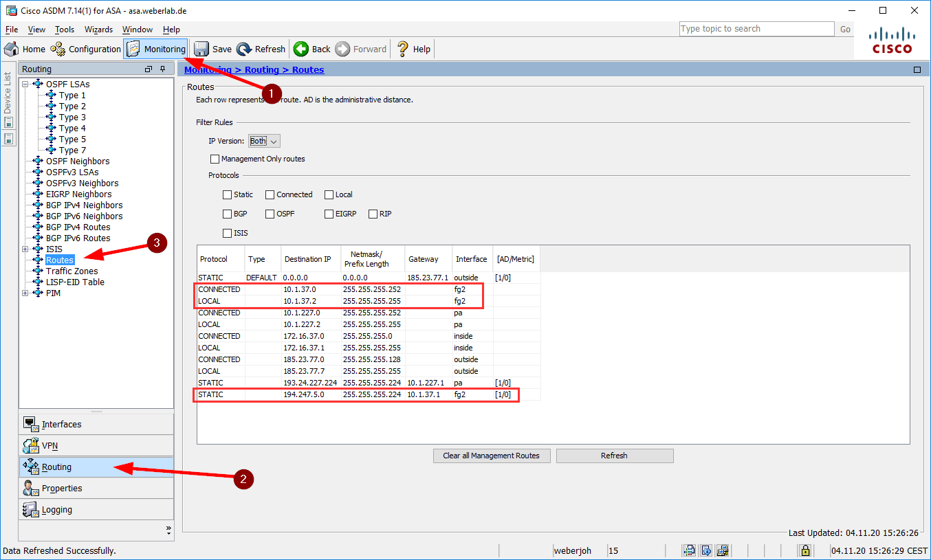Image resolution: width=931 pixels, height=560 pixels.
Task: Click the lock icon in status bar
Action: 804,550
